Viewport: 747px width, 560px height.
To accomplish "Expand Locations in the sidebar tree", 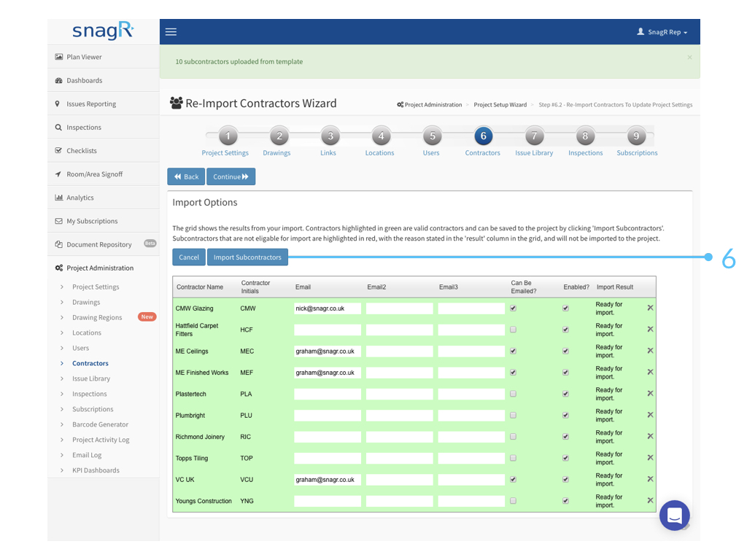I will click(x=62, y=332).
